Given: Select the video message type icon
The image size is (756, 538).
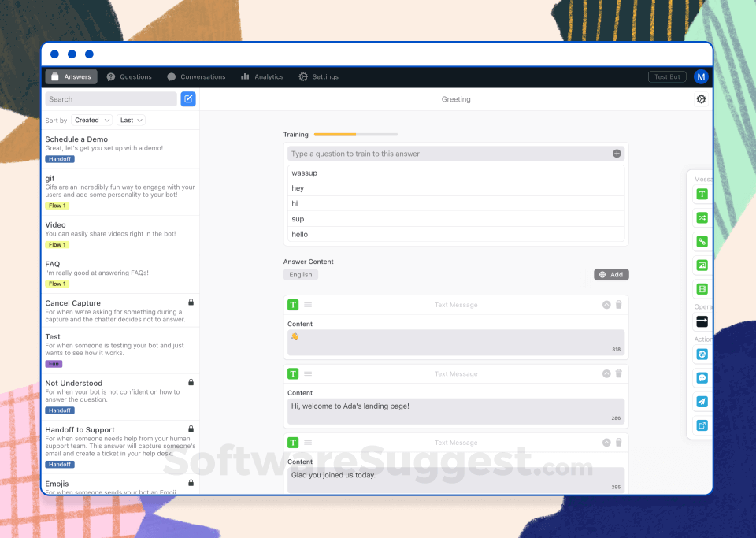Looking at the screenshot, I should (x=702, y=289).
